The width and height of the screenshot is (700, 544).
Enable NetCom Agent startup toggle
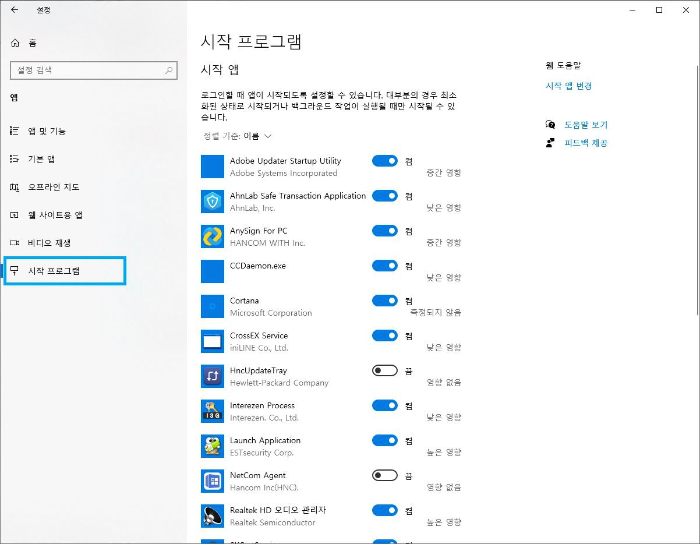tap(385, 475)
